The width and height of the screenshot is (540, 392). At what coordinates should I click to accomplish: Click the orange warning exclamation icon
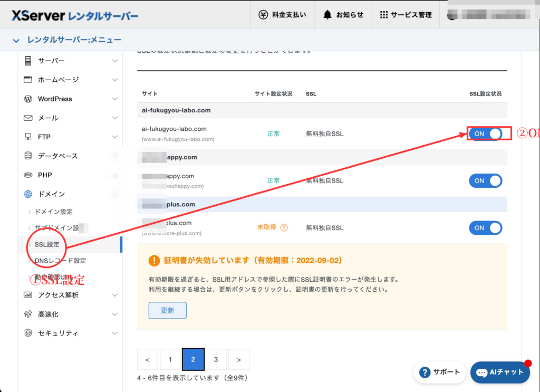click(x=154, y=261)
